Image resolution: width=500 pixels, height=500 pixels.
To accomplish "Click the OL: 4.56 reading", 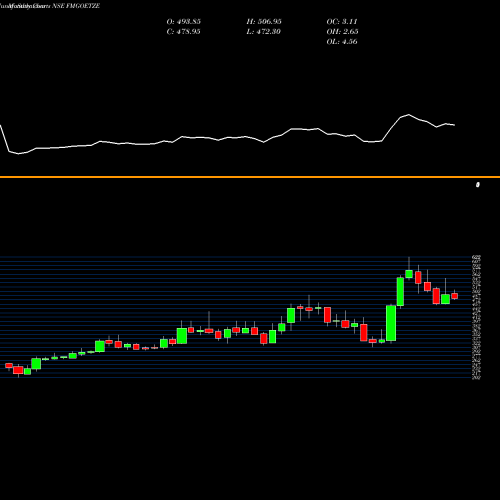I will [x=342, y=42].
